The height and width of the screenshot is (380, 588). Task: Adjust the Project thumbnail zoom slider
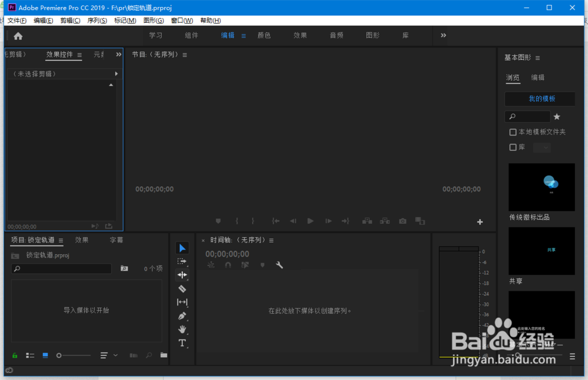73,355
